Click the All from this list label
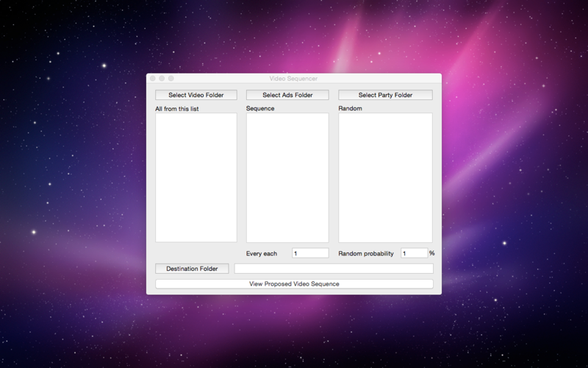The width and height of the screenshot is (588, 368). [x=177, y=109]
